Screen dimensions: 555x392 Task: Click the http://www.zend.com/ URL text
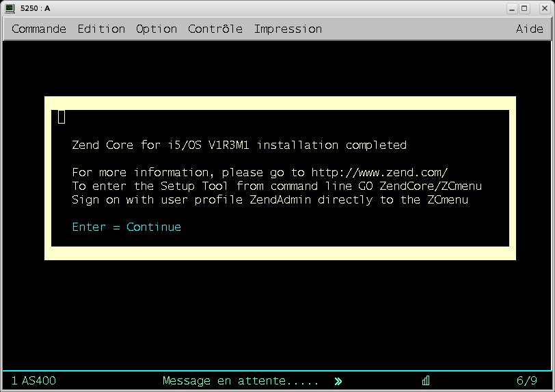tap(379, 172)
